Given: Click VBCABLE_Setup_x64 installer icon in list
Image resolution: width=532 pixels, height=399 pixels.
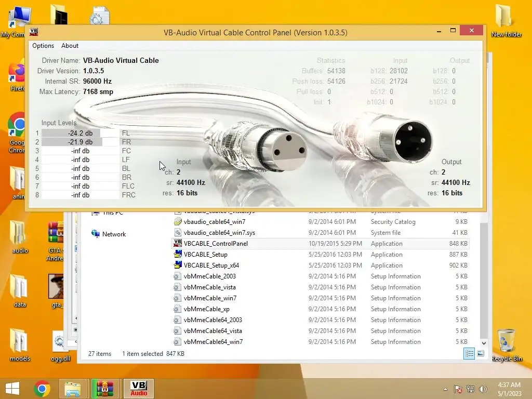Looking at the screenshot, I should pos(178,265).
